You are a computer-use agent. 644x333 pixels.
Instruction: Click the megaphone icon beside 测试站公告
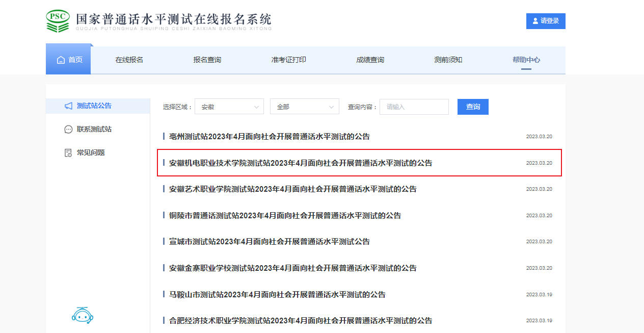[68, 106]
